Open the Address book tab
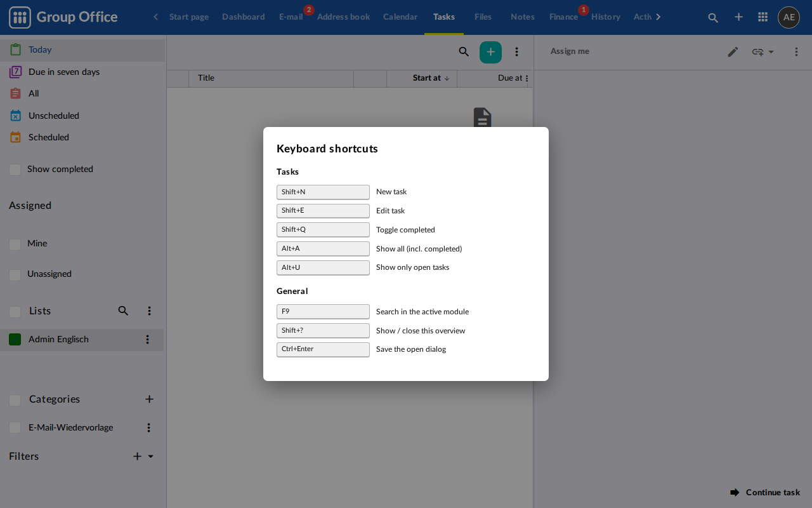 (343, 17)
